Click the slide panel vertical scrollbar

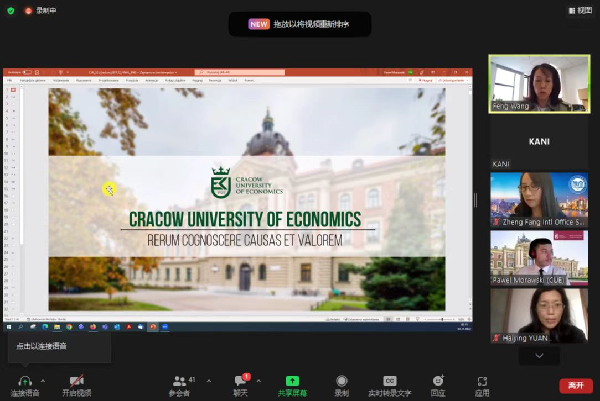coord(22,165)
